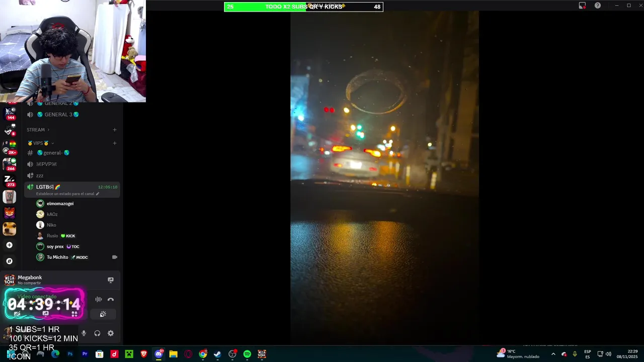The image size is (644, 362).
Task: Toggle noise suppression waveform icon
Action: click(99, 299)
